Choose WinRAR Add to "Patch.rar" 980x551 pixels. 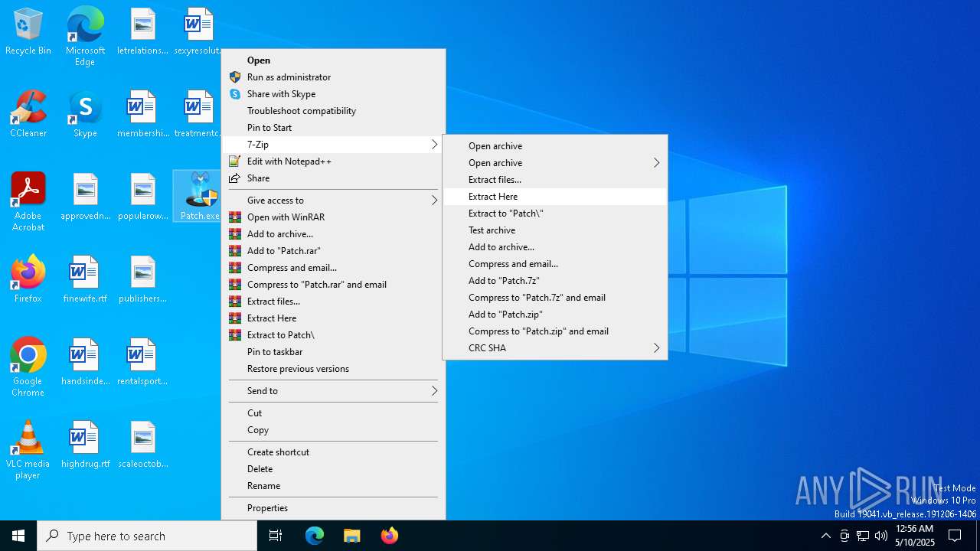(x=333, y=251)
